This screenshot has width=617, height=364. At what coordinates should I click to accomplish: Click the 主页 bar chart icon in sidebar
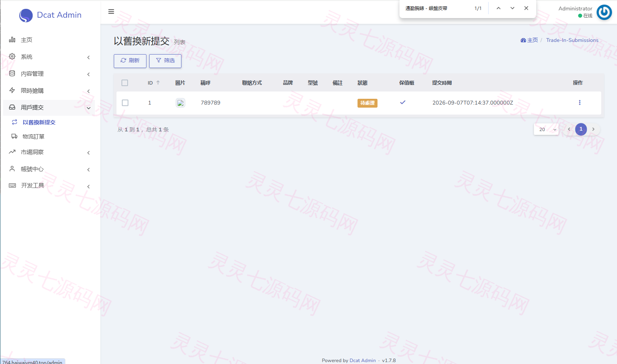click(x=12, y=40)
